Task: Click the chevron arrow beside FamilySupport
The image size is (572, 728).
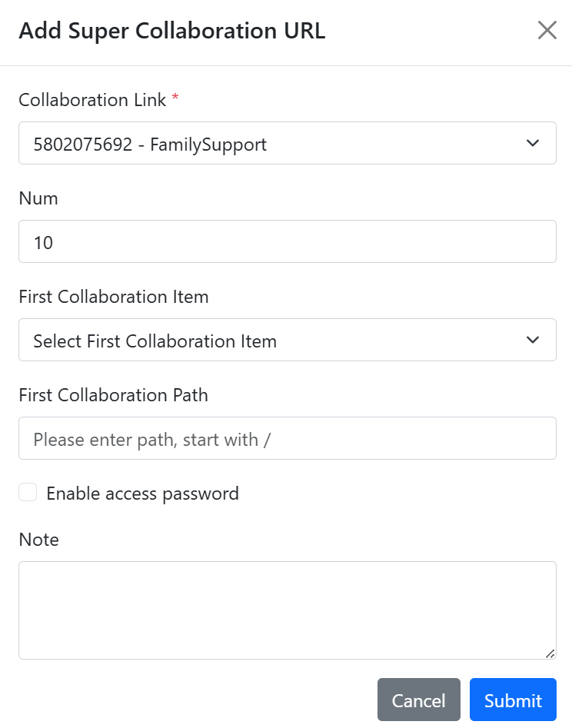Action: point(533,143)
